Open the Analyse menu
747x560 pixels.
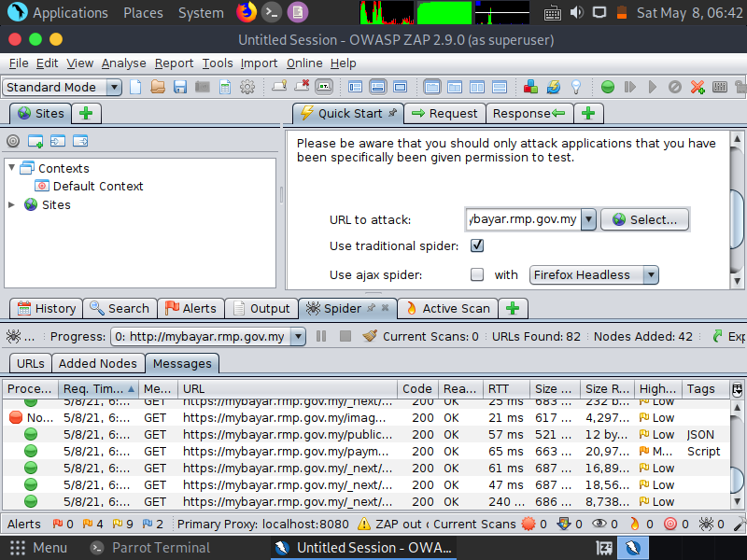pyautogui.click(x=123, y=63)
